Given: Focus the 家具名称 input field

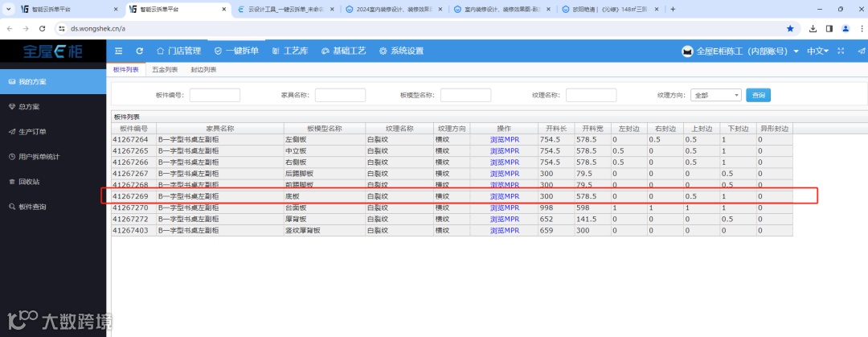Looking at the screenshot, I should point(341,96).
